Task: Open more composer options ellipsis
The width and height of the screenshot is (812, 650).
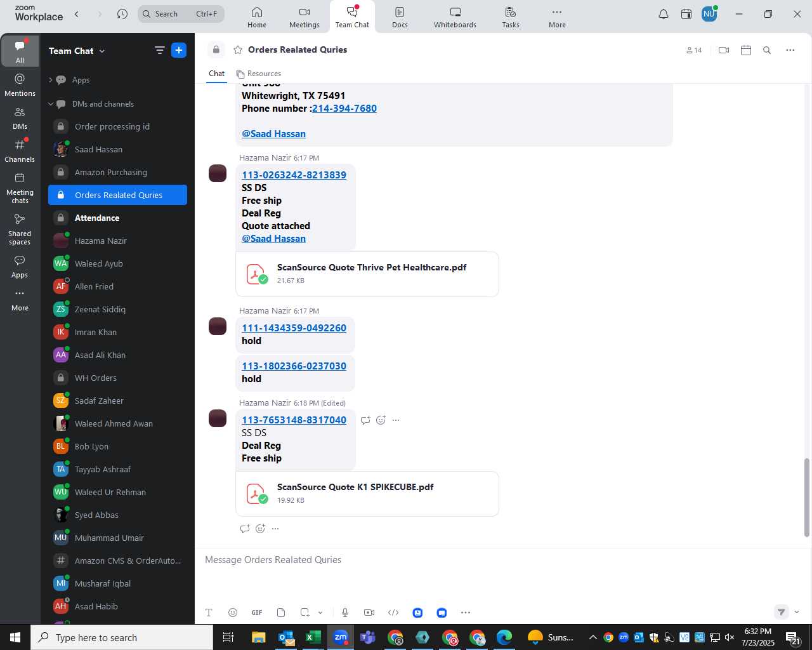Action: coord(466,613)
